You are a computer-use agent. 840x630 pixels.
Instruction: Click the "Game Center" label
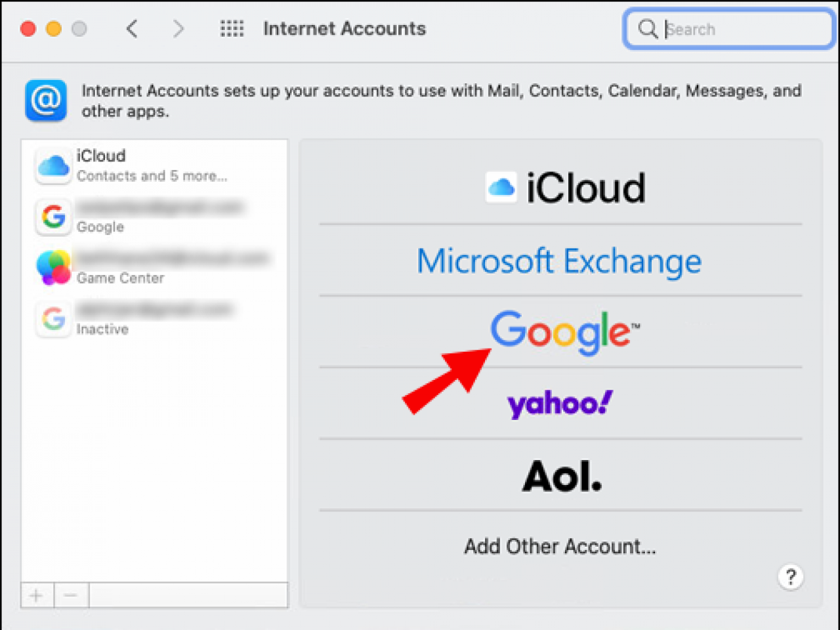[120, 278]
